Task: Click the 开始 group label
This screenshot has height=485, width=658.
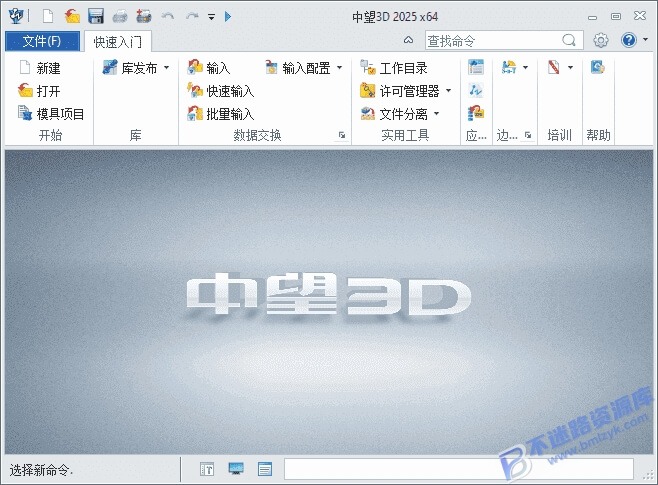Action: click(x=50, y=135)
